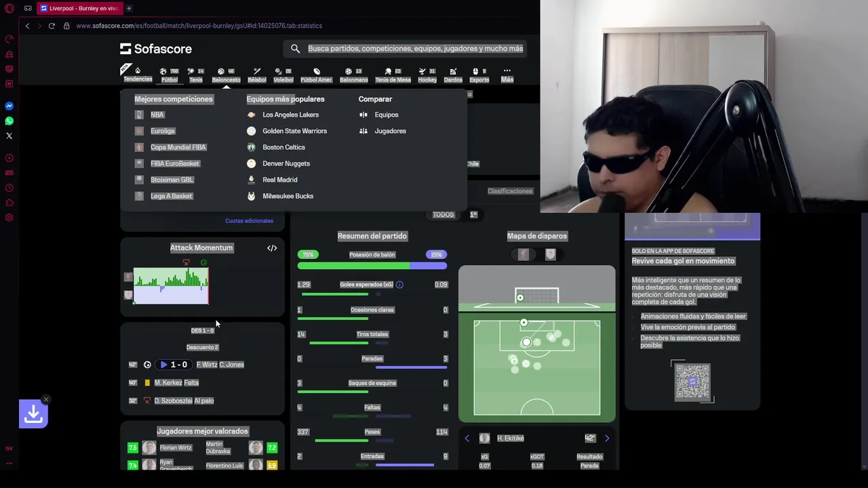Select the Burnley team shot map filter

[x=551, y=254]
